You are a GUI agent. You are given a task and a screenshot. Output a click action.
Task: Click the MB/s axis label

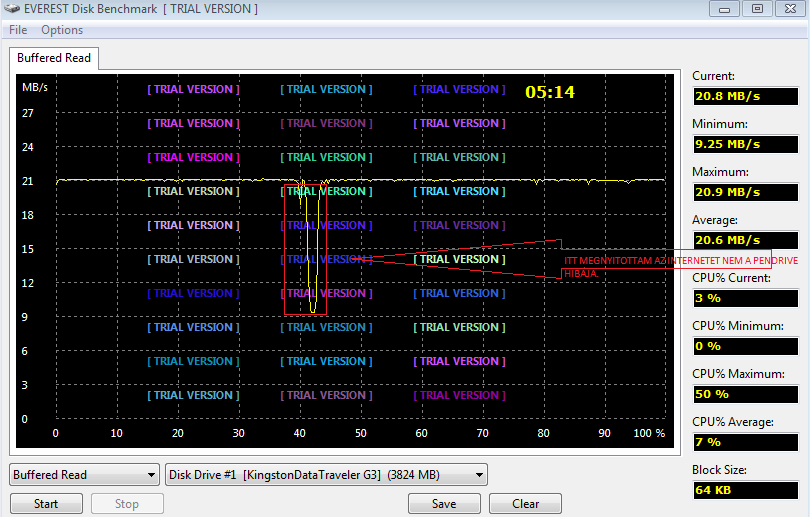click(35, 88)
